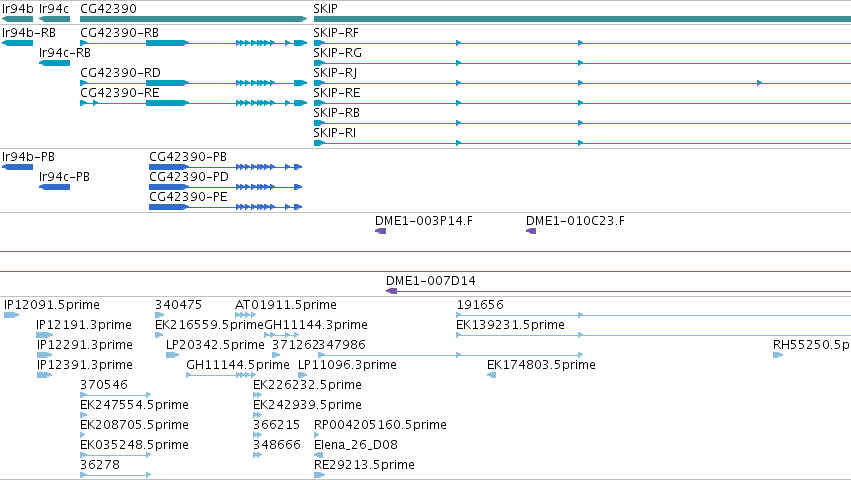This screenshot has height=480, width=851.
Task: Select the IP12191.3prime EST label
Action: [84, 325]
